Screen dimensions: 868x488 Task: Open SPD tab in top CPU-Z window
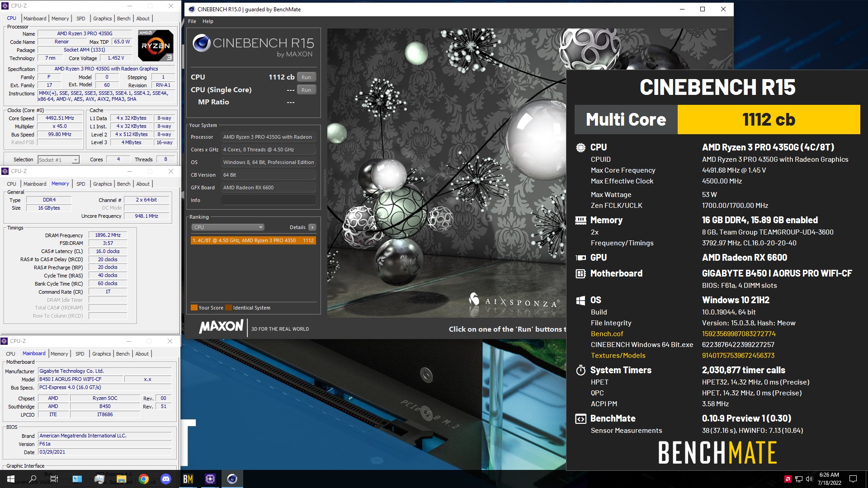(81, 19)
